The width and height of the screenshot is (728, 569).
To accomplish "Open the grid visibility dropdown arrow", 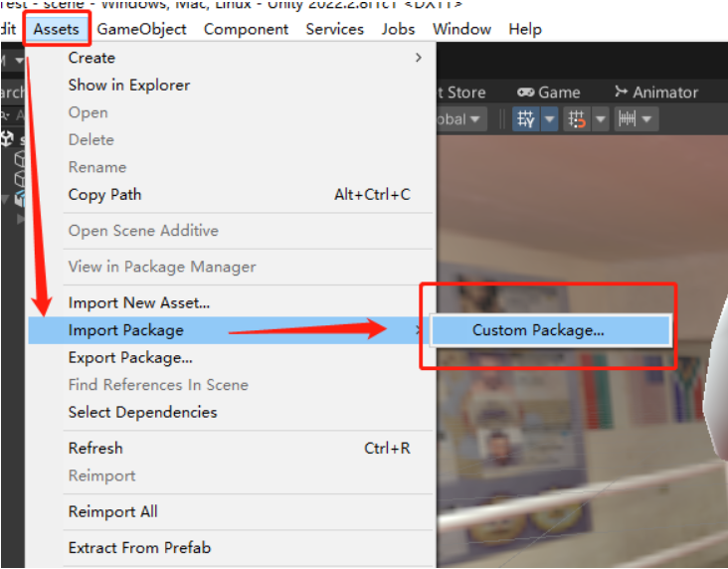I will coord(549,119).
